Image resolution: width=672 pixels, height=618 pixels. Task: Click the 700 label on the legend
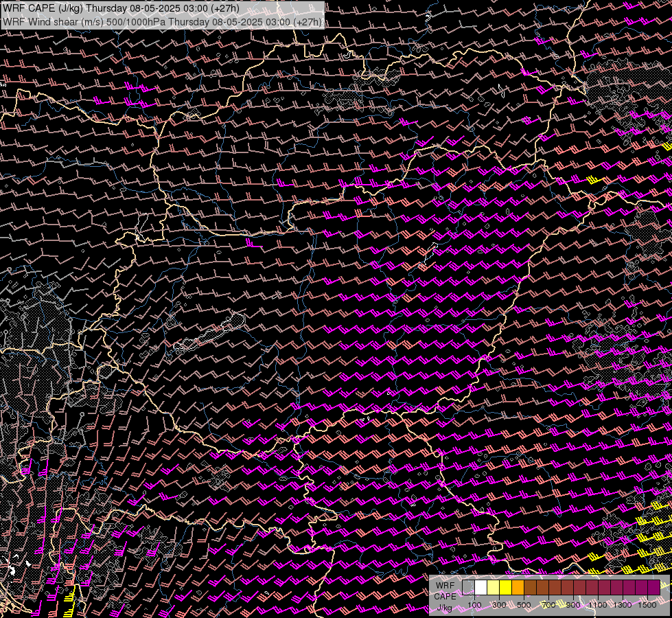[548, 605]
